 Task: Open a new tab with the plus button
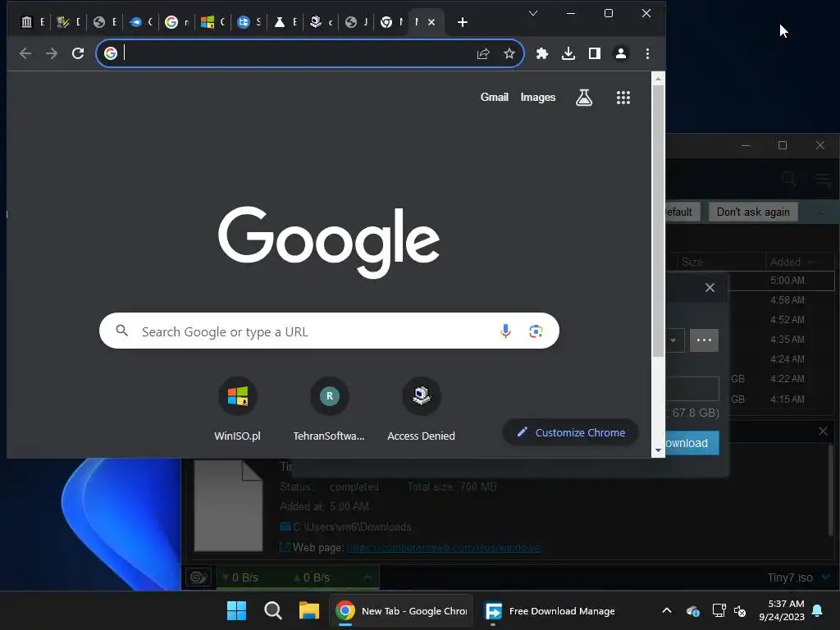pyautogui.click(x=463, y=22)
